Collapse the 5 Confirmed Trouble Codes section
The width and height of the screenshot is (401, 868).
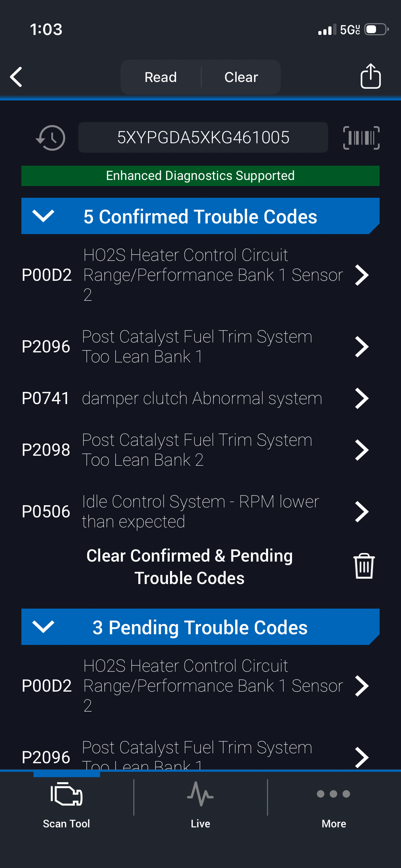point(43,216)
